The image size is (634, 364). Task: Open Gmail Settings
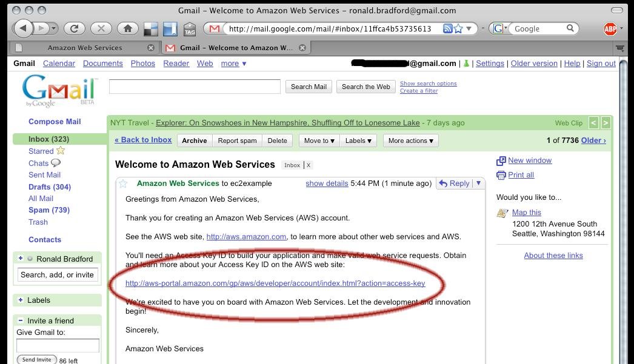pos(490,64)
